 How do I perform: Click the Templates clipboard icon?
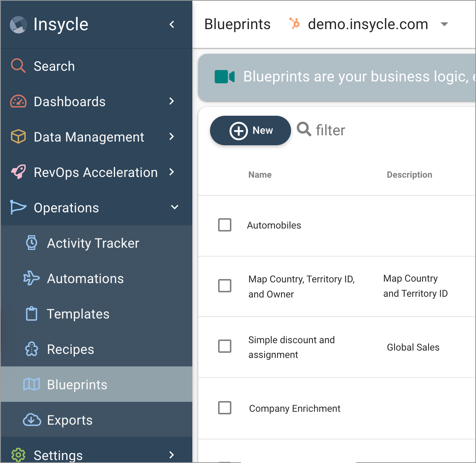[32, 314]
